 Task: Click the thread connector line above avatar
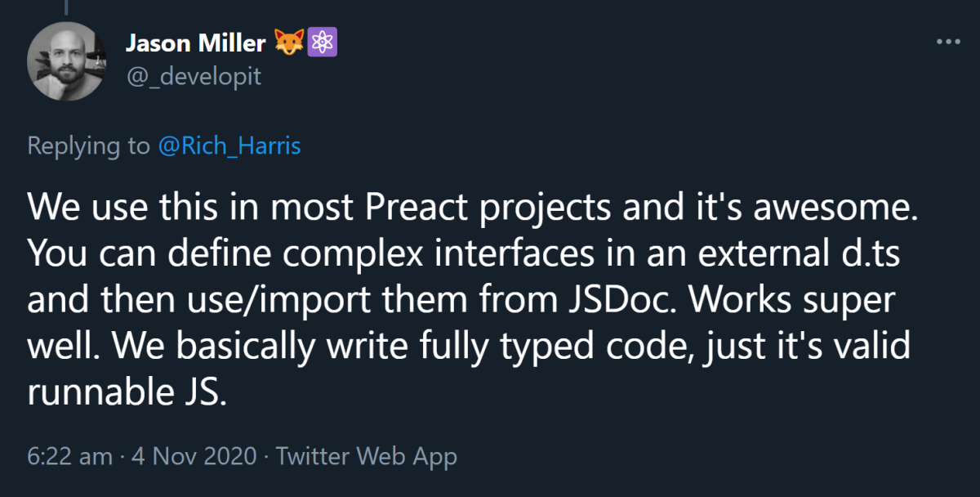coord(66,7)
